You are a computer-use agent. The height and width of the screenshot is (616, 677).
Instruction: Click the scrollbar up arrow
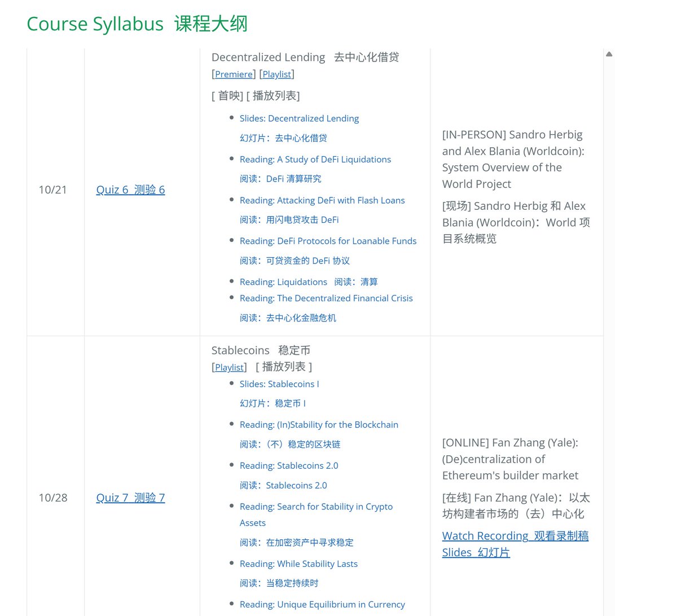pos(609,54)
